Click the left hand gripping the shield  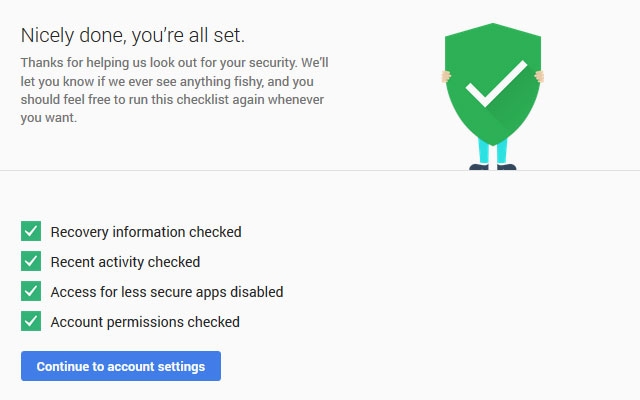click(x=447, y=74)
